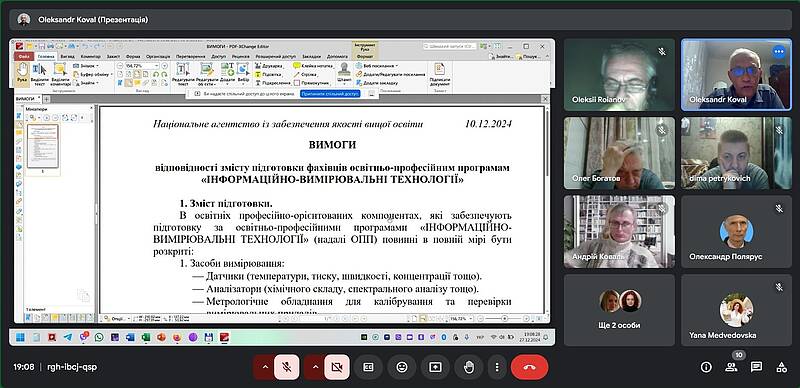Viewport: 800px width, 388px height.
Task: Click the zoom slider in the PDF status bar
Action: (505, 318)
